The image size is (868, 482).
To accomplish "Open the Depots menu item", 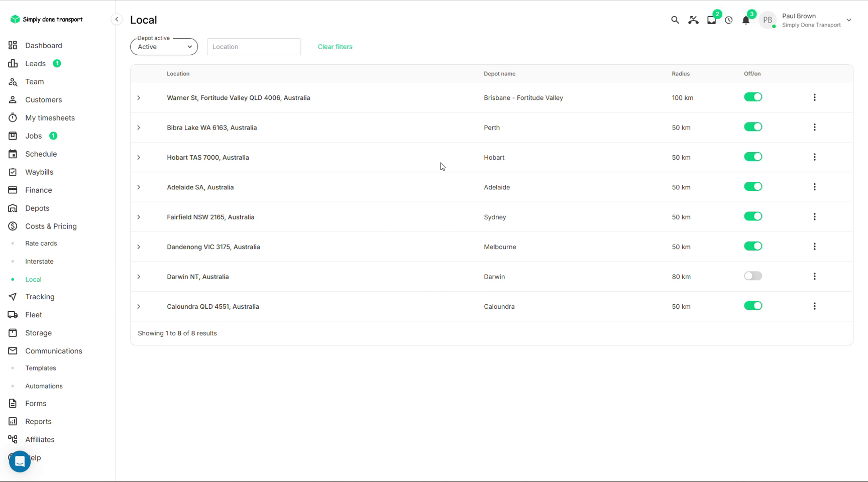I will 37,208.
